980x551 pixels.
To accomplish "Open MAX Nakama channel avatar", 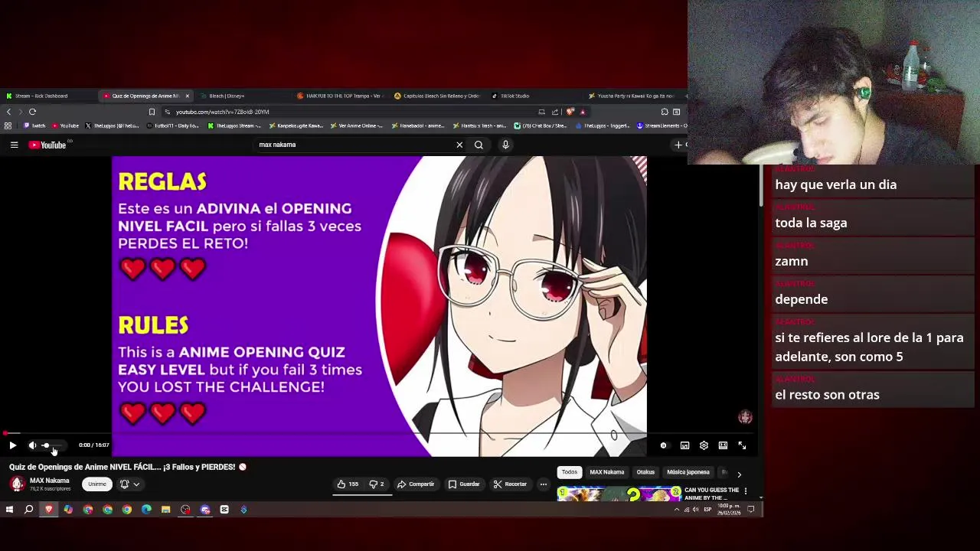I will (x=17, y=484).
